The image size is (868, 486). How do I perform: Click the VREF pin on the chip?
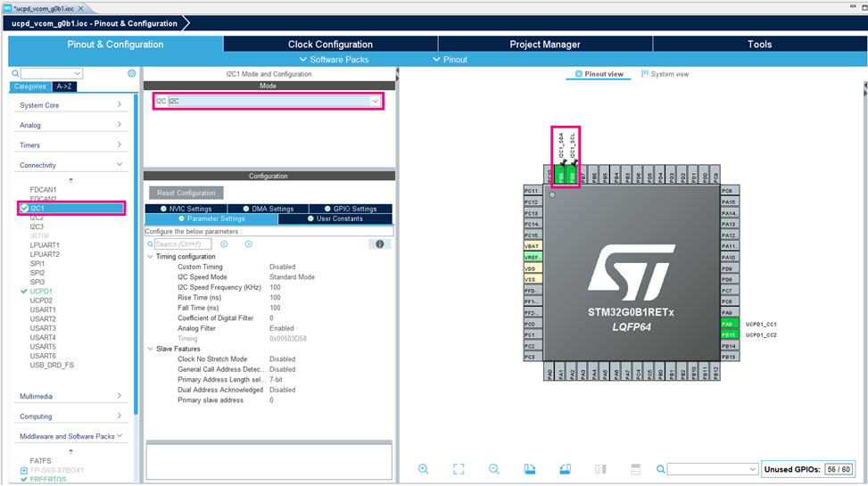533,258
